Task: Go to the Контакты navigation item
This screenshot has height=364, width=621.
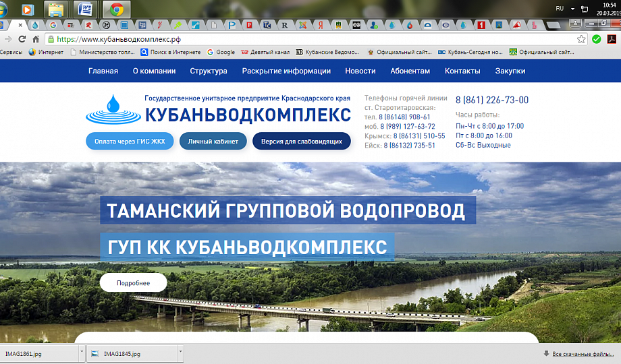Action: (x=462, y=71)
